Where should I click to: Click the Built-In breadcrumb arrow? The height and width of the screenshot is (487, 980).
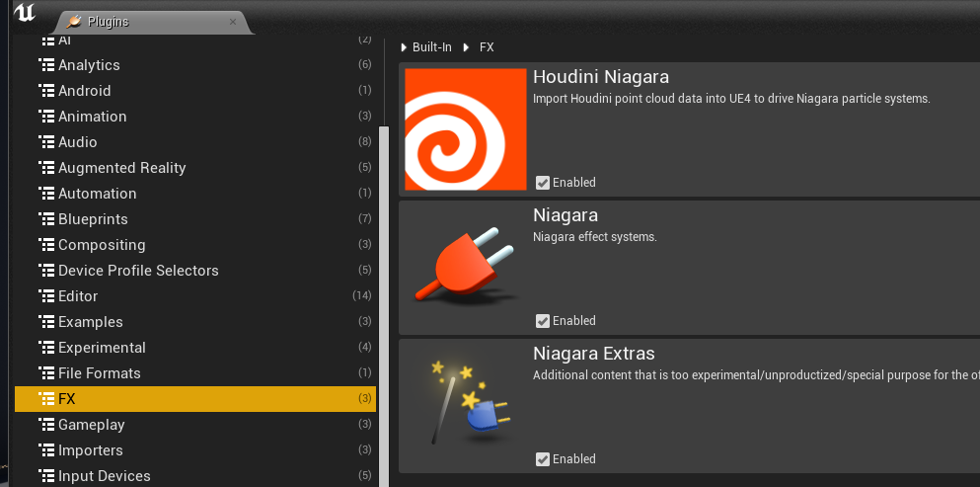(x=404, y=47)
